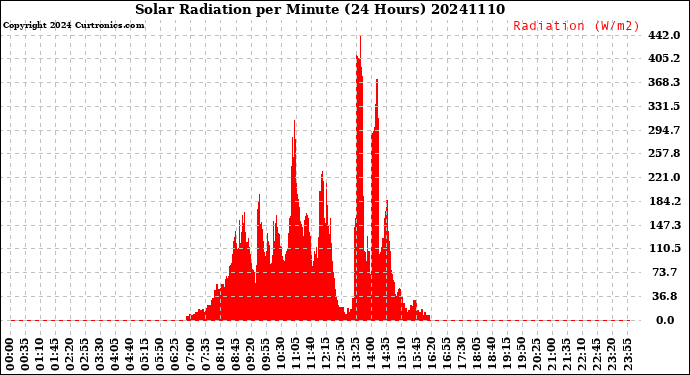The height and width of the screenshot is (375, 690).
Task: Click the 04:40 time label
Action: [x=130, y=355]
